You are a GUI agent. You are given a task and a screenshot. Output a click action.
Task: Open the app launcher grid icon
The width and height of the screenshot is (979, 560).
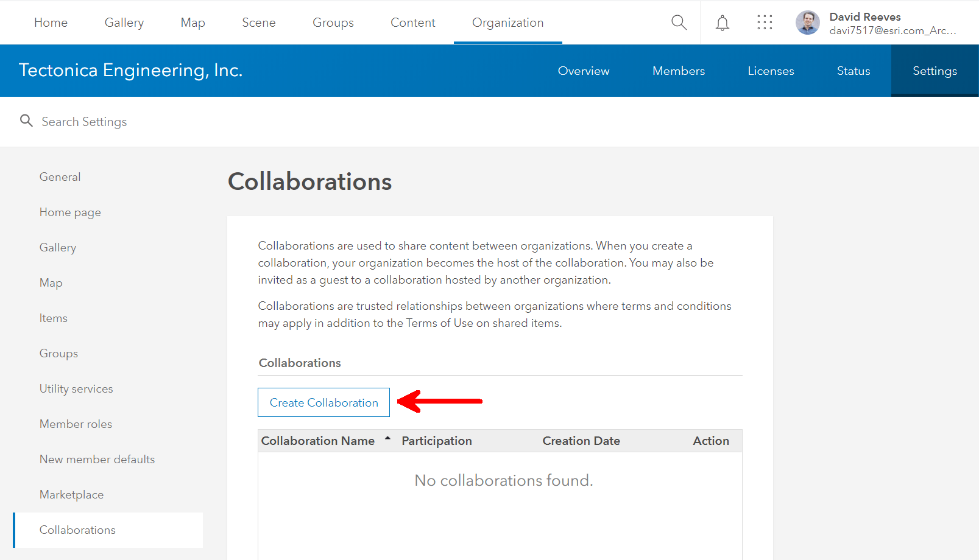point(764,22)
